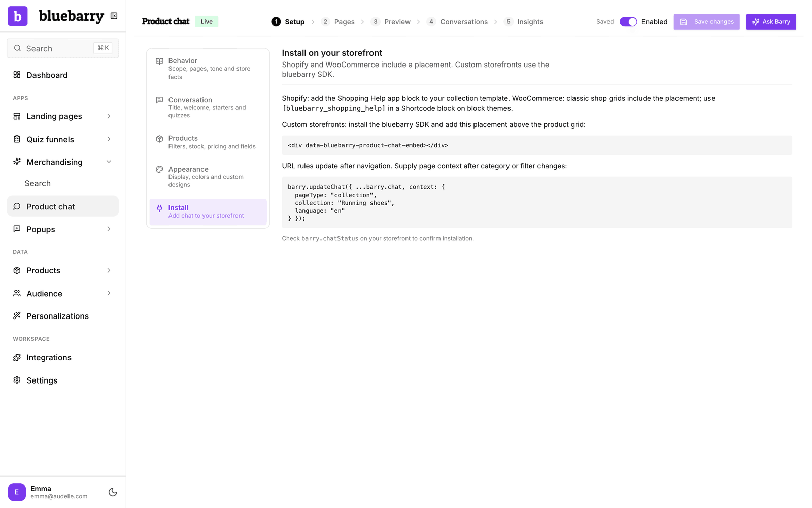Click the Settings gear icon
The width and height of the screenshot is (812, 508).
coord(17,380)
